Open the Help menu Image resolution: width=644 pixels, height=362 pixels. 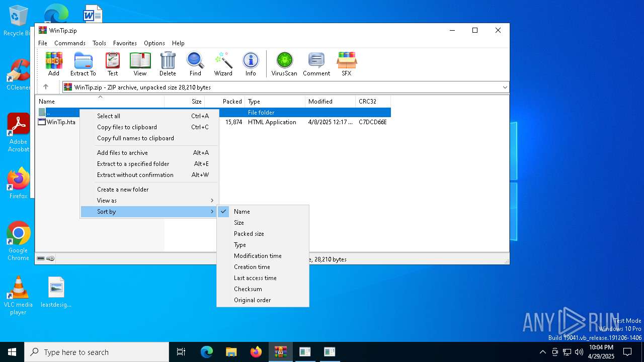click(x=178, y=43)
